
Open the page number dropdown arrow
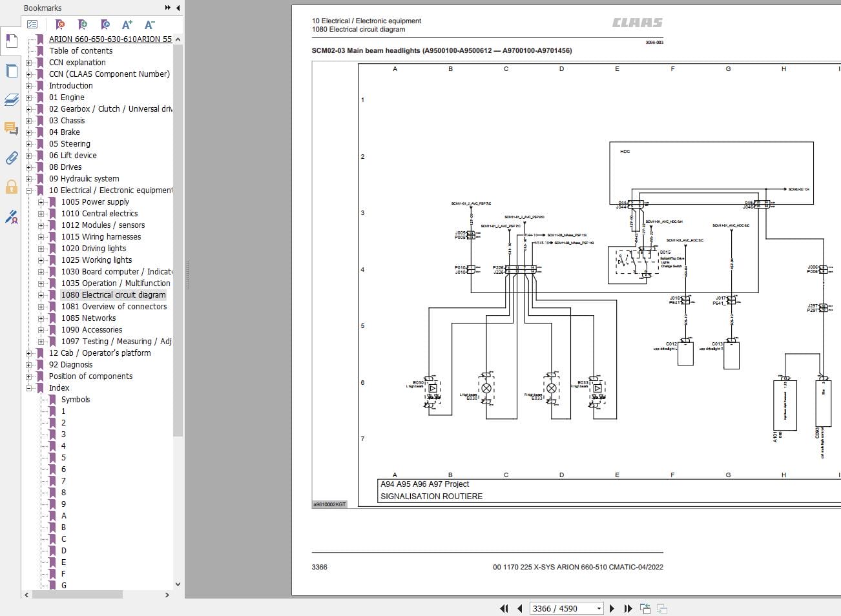(599, 608)
